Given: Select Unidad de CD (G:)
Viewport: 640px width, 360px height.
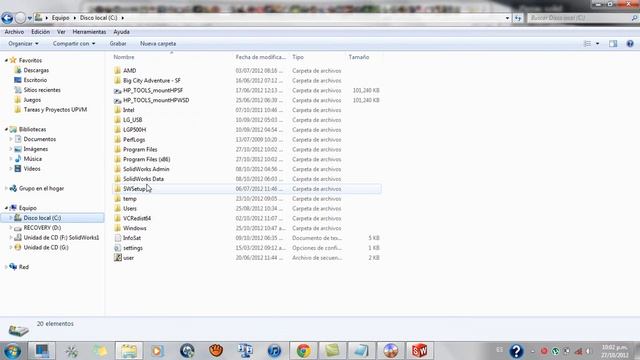Looking at the screenshot, I should tap(46, 247).
